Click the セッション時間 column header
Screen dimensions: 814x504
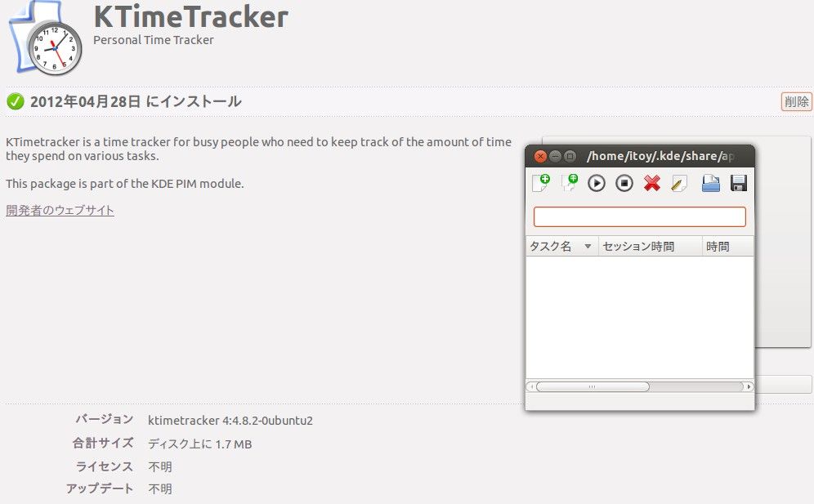click(650, 246)
